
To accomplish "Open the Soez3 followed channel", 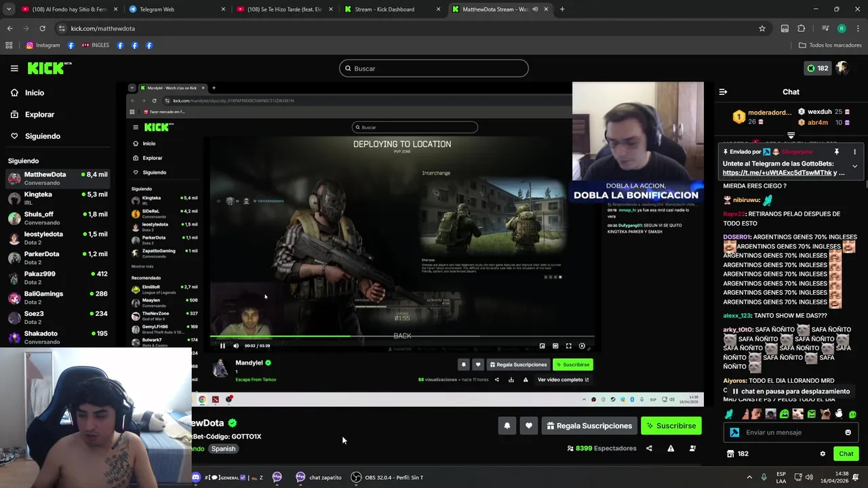I will point(58,317).
